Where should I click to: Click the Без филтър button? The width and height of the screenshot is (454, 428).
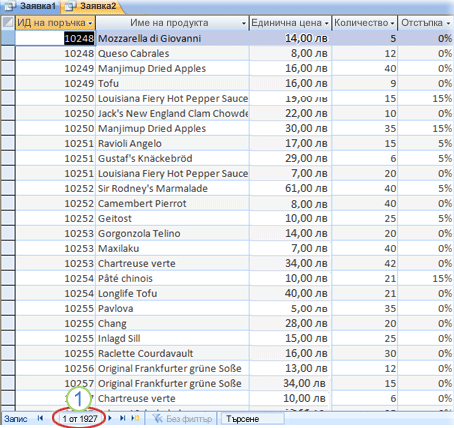[x=182, y=419]
